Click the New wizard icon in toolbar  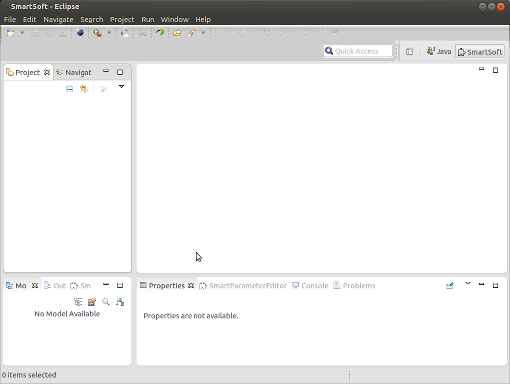[x=11, y=33]
